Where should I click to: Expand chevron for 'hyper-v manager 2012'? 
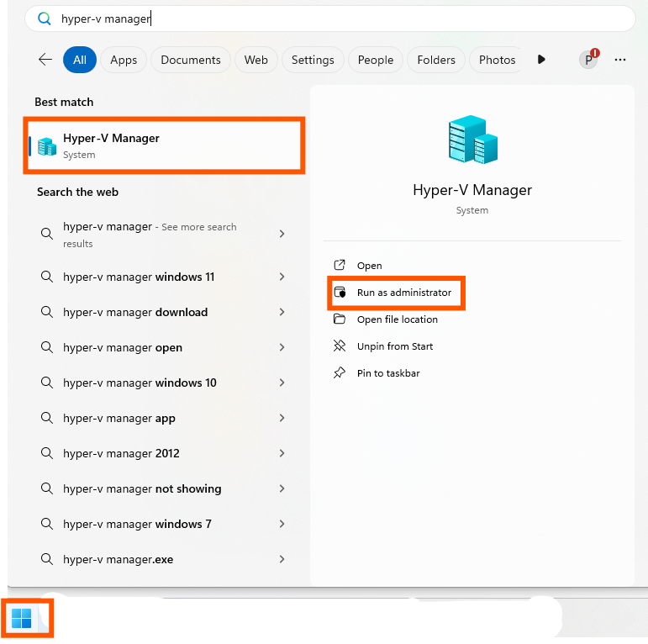pyautogui.click(x=282, y=453)
